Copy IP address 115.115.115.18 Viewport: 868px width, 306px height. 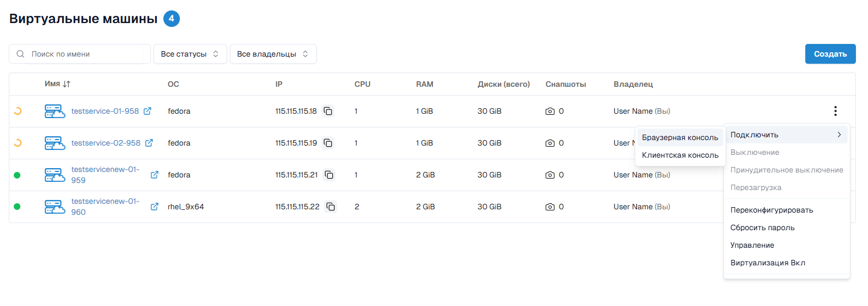328,111
